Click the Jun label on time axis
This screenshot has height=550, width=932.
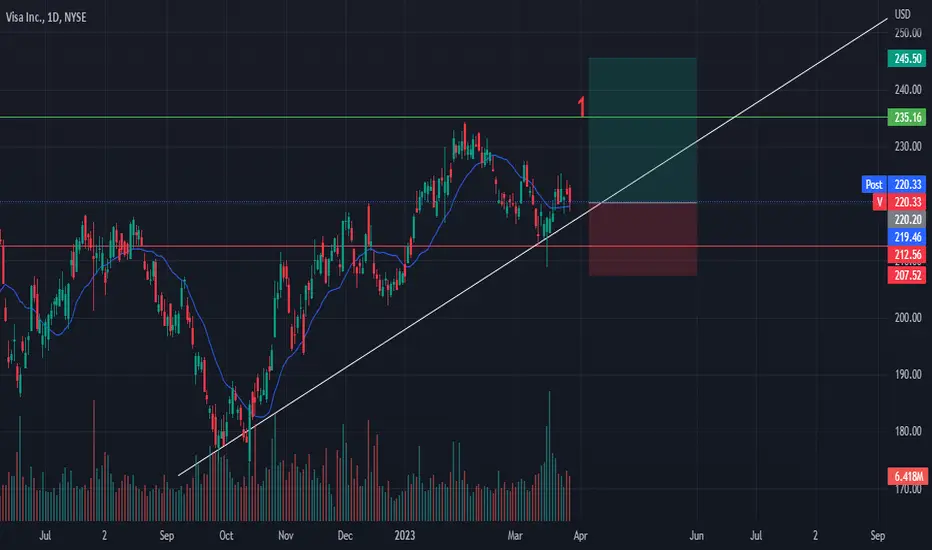coord(696,536)
